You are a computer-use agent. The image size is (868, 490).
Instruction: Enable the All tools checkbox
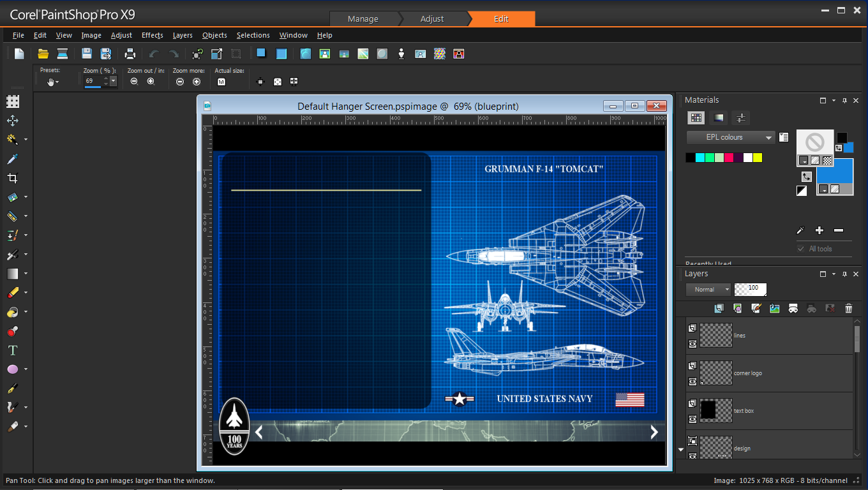[800, 249]
